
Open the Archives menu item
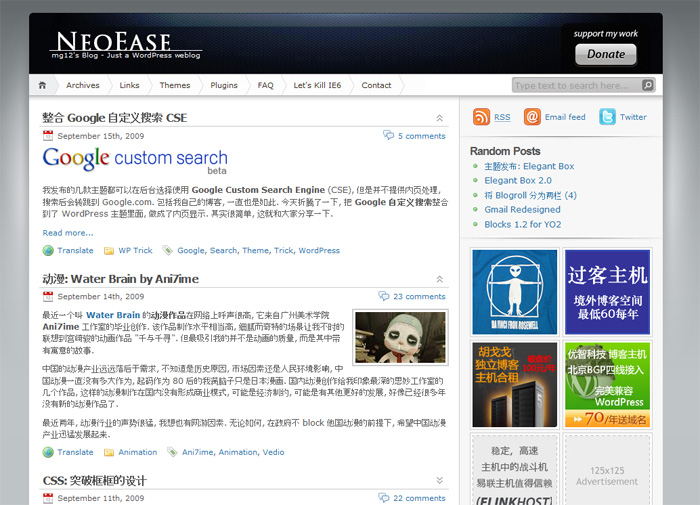click(83, 85)
